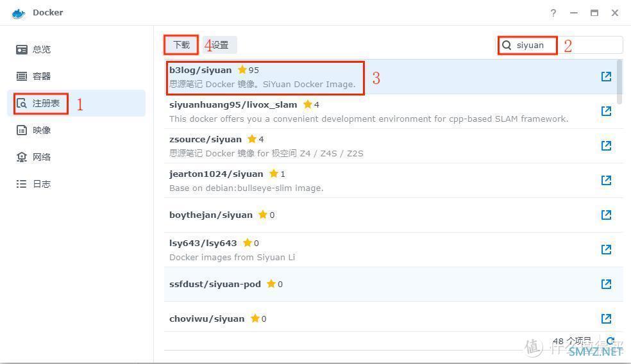Viewport: 631px width, 364px height.
Task: Open the 容器 container section
Action: tap(76, 76)
